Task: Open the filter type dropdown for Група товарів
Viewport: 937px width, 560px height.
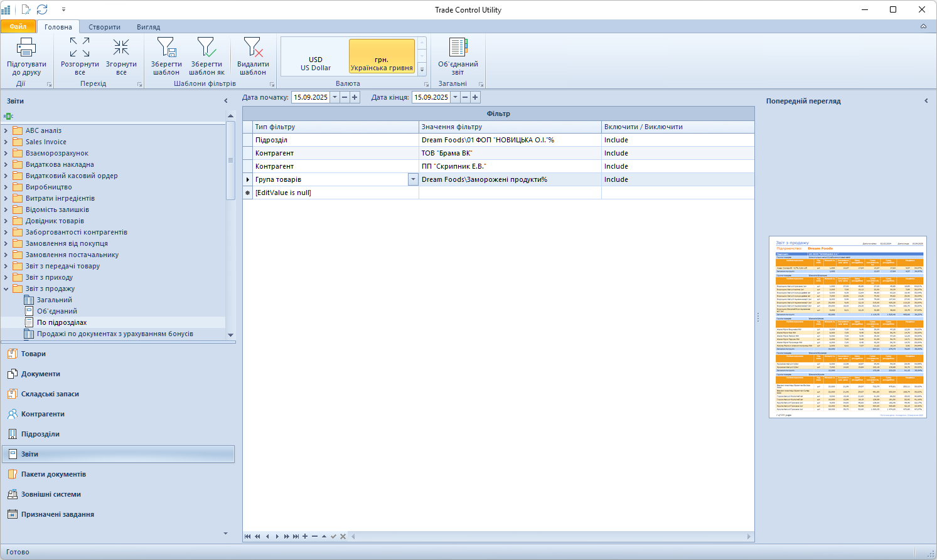Action: (413, 179)
